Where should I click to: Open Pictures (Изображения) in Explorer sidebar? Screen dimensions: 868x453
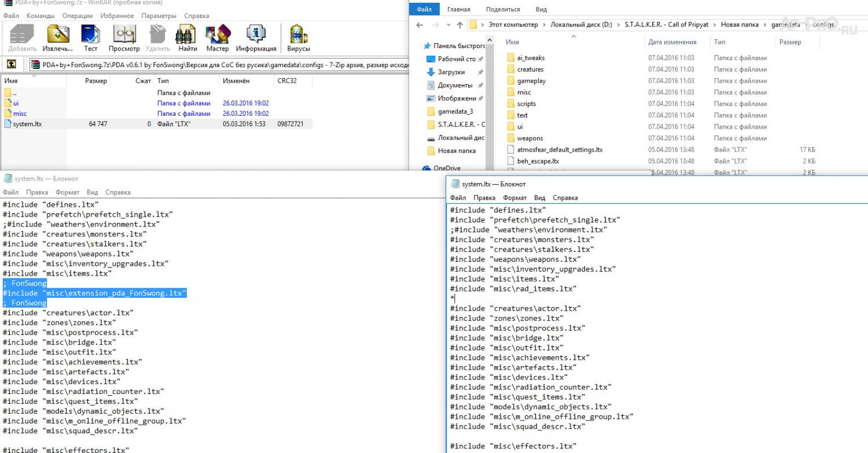click(452, 98)
